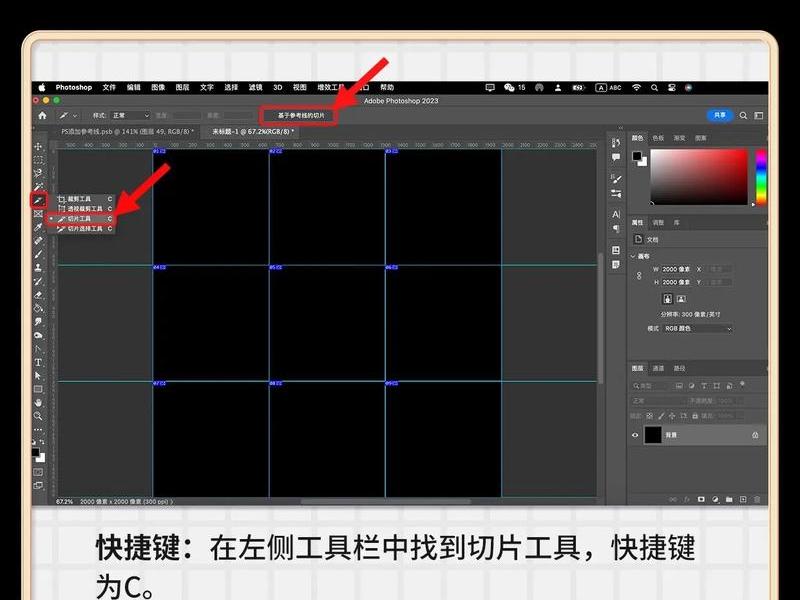Open the 滤镜 menu
Screen dimensions: 800x600
point(255,88)
